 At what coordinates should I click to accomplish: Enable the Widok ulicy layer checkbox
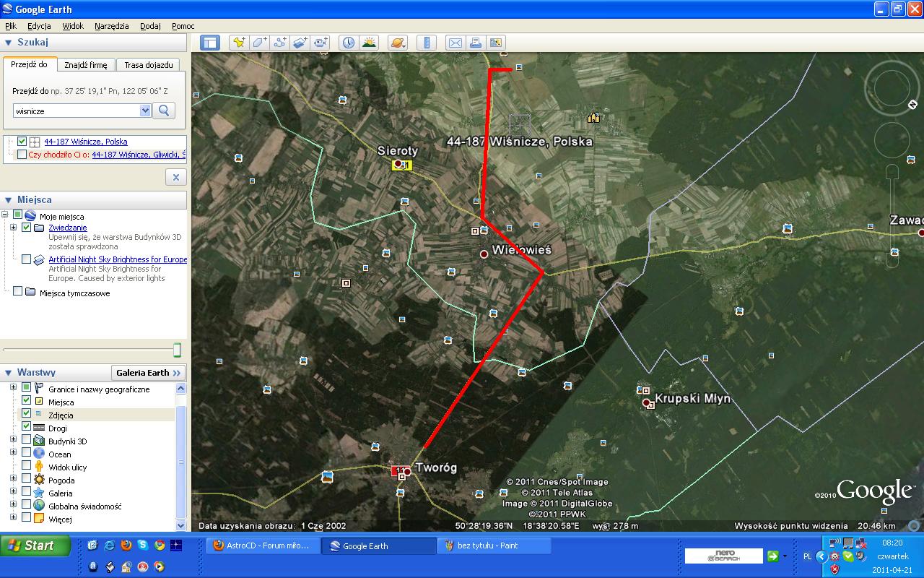[x=26, y=465]
